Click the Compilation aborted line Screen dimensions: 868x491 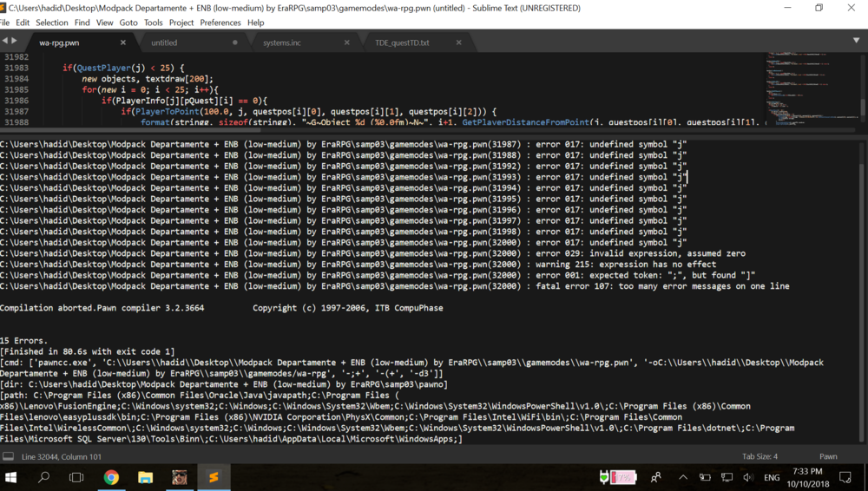pyautogui.click(x=221, y=308)
